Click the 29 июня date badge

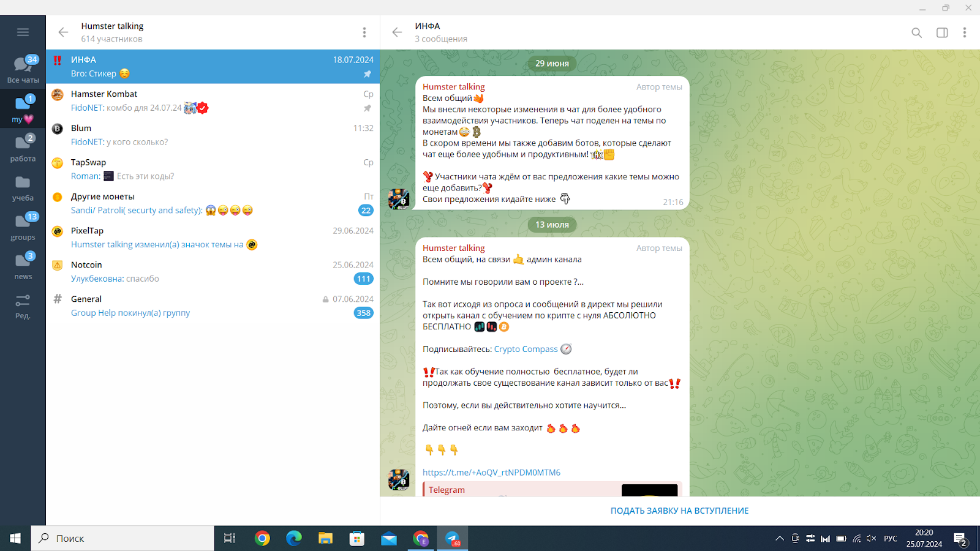coord(552,64)
